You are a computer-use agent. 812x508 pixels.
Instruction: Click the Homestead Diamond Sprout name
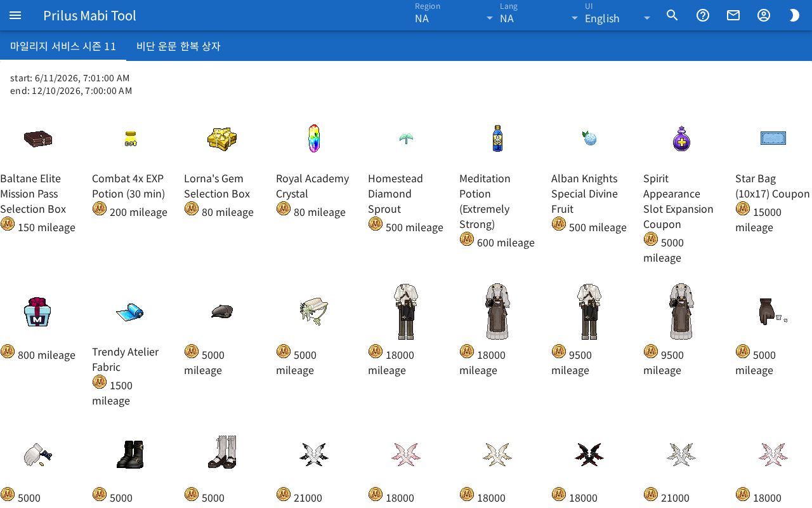pos(395,194)
